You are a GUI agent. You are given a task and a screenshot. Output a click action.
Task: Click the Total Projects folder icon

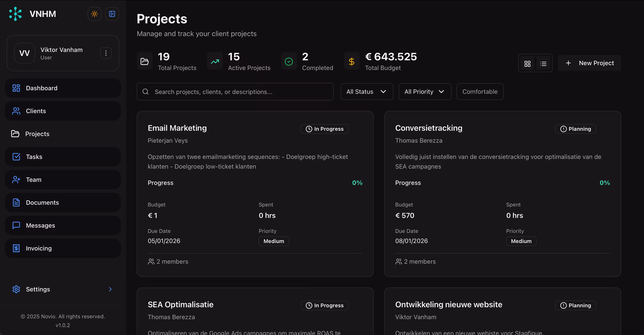144,61
